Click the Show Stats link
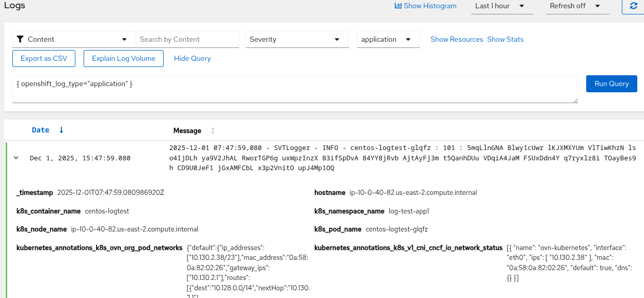 505,39
